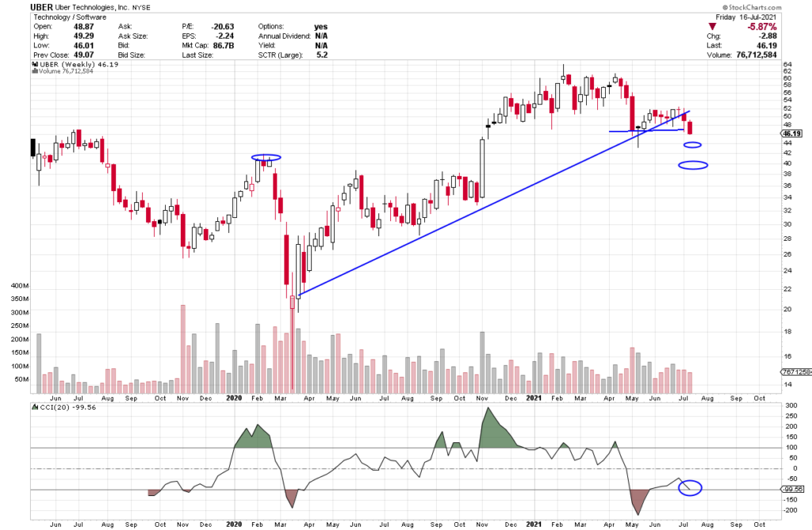Click the -99.56 tag on the CCI axis
812x530 pixels.
[793, 489]
